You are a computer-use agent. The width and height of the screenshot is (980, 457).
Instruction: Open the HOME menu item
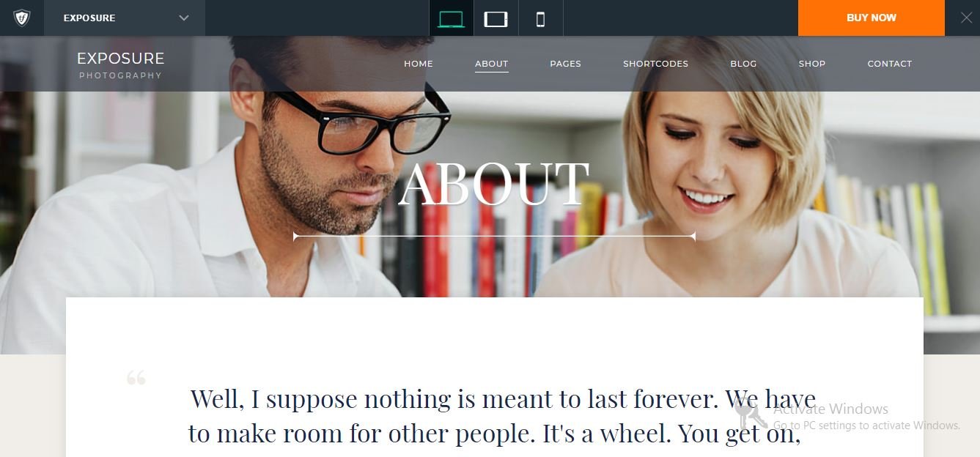[419, 64]
